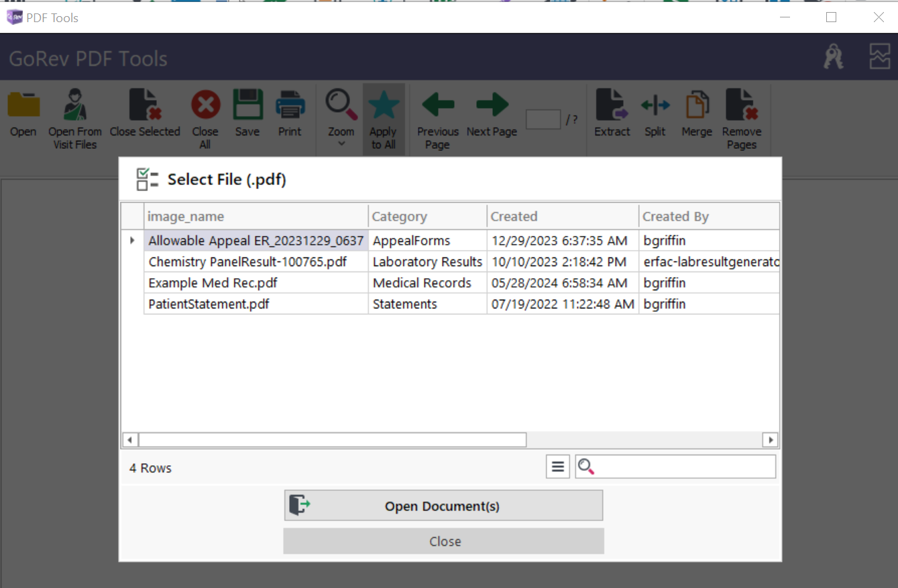Click the Statements category cell

tap(427, 304)
